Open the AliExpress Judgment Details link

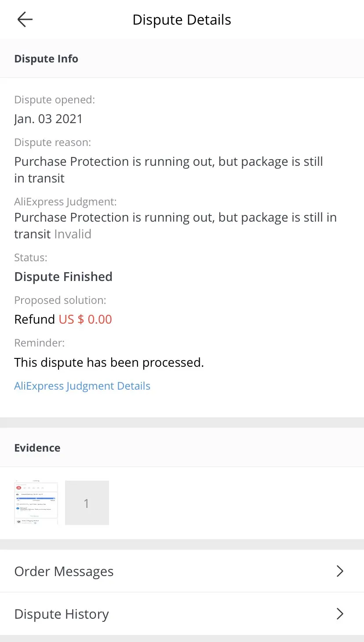[x=82, y=386]
